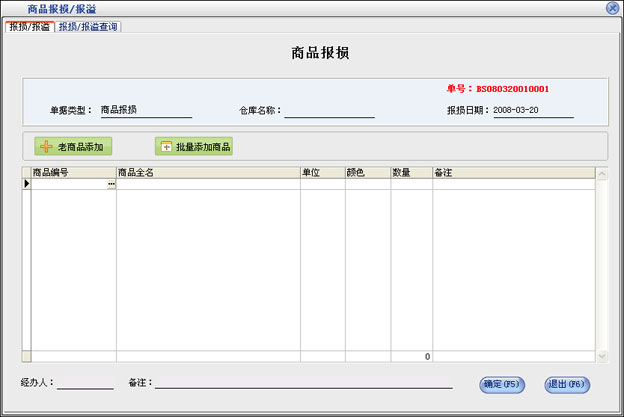Click the table scrollbar down arrow
This screenshot has height=417, width=624.
coord(602,356)
